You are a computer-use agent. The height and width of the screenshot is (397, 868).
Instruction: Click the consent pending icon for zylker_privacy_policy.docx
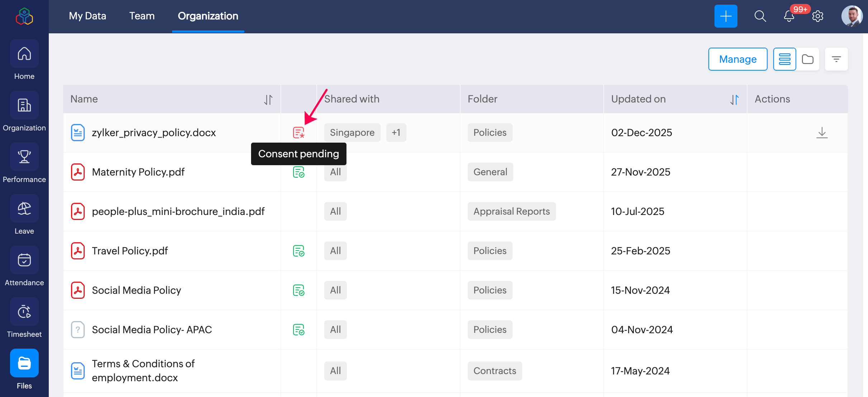[x=298, y=133]
